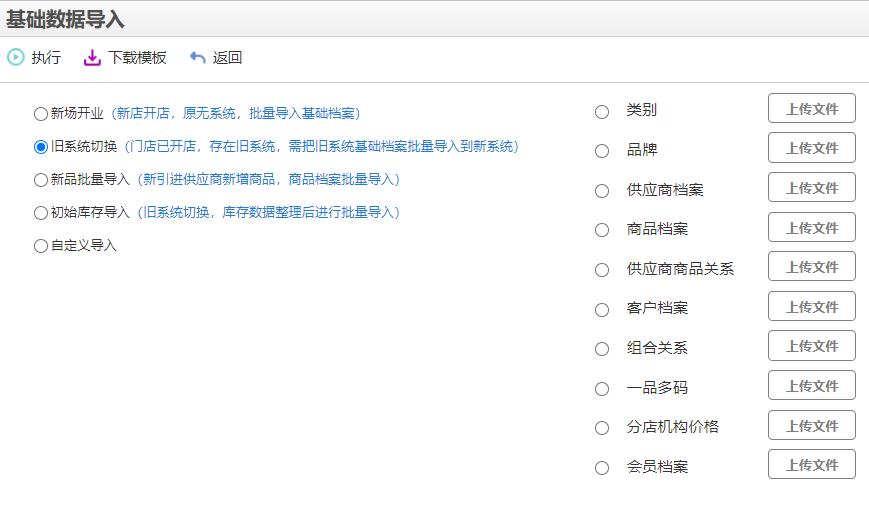Select 新场开业 radio option
The width and height of the screenshot is (869, 505).
pyautogui.click(x=40, y=114)
